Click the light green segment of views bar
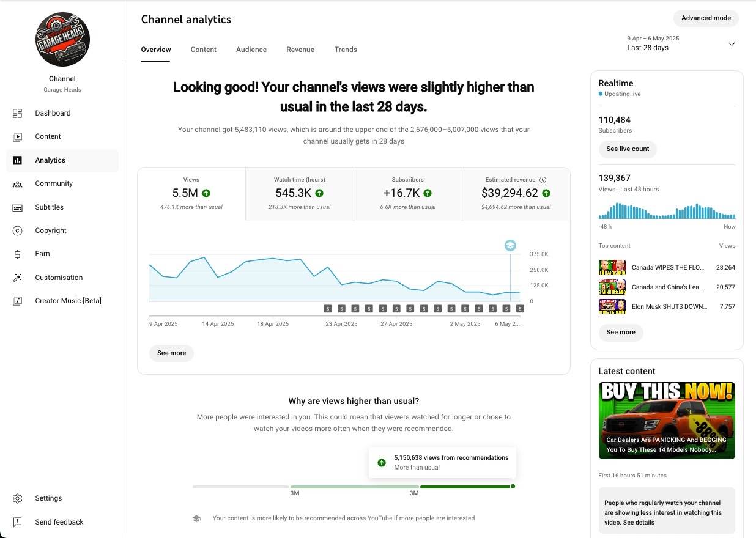 355,487
